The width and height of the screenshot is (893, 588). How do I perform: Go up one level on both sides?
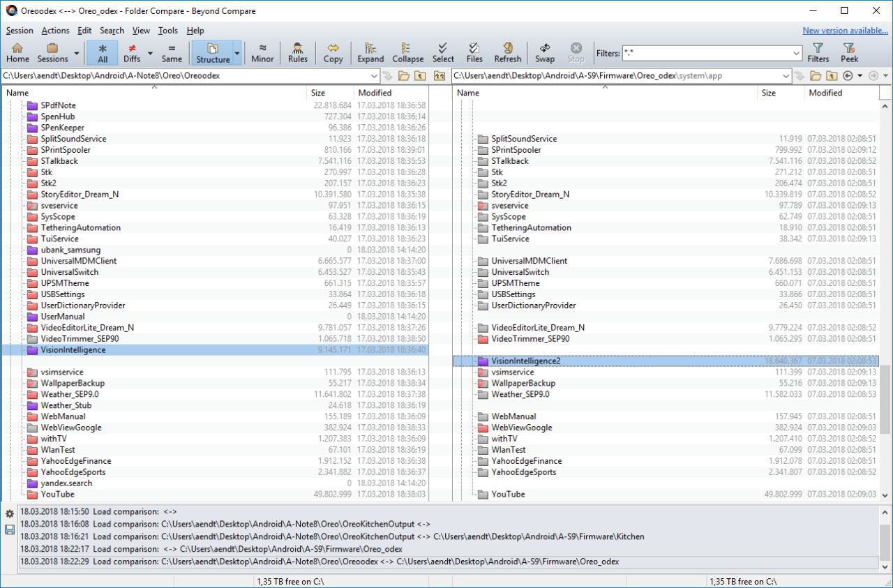[440, 75]
